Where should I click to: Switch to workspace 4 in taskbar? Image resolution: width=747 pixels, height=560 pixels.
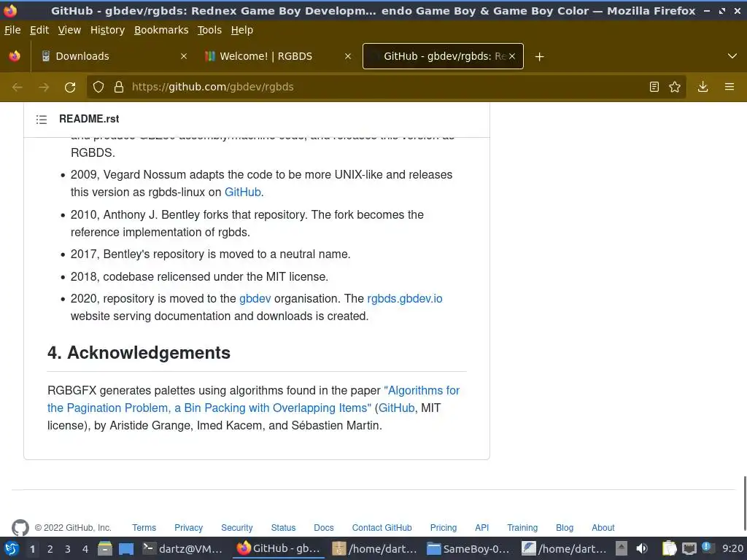(85, 549)
